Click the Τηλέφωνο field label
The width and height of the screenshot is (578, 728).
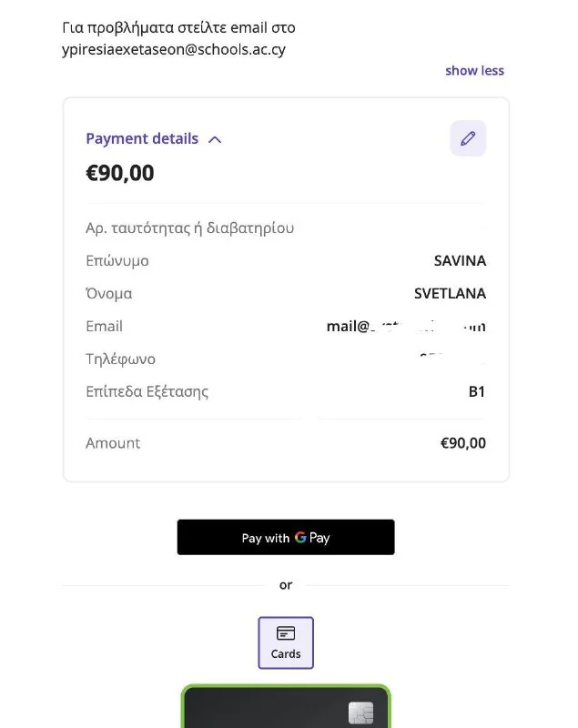120,359
